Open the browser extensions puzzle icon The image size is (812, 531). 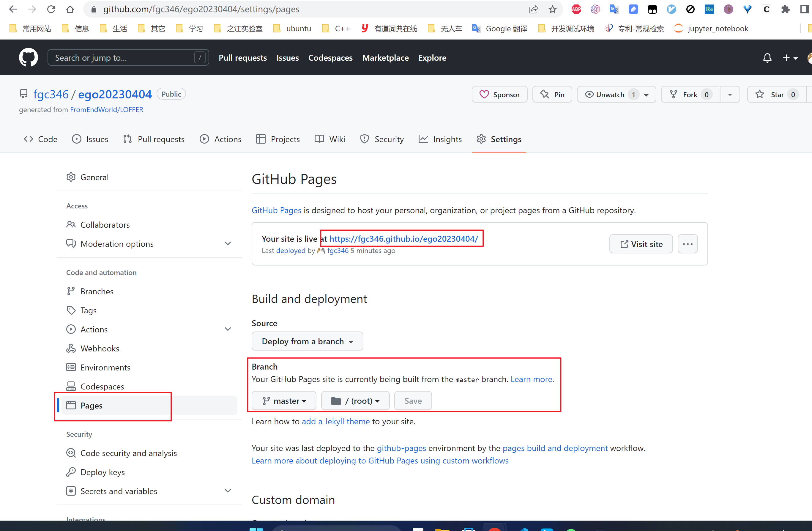(785, 9)
